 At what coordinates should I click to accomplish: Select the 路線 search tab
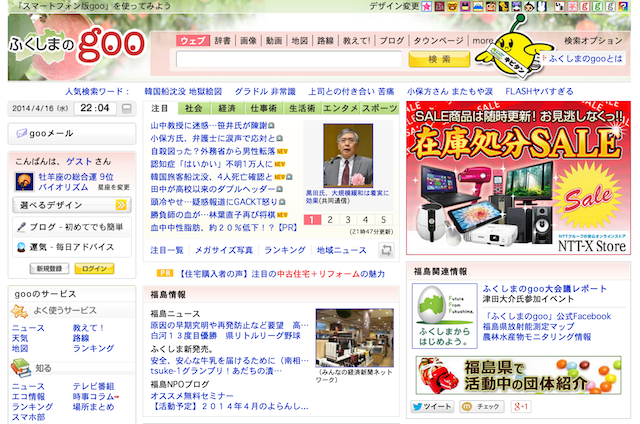325,41
